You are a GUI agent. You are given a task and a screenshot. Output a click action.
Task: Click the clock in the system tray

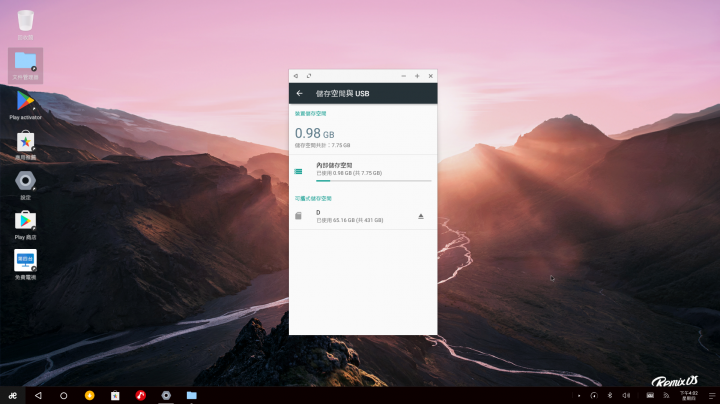pos(688,395)
